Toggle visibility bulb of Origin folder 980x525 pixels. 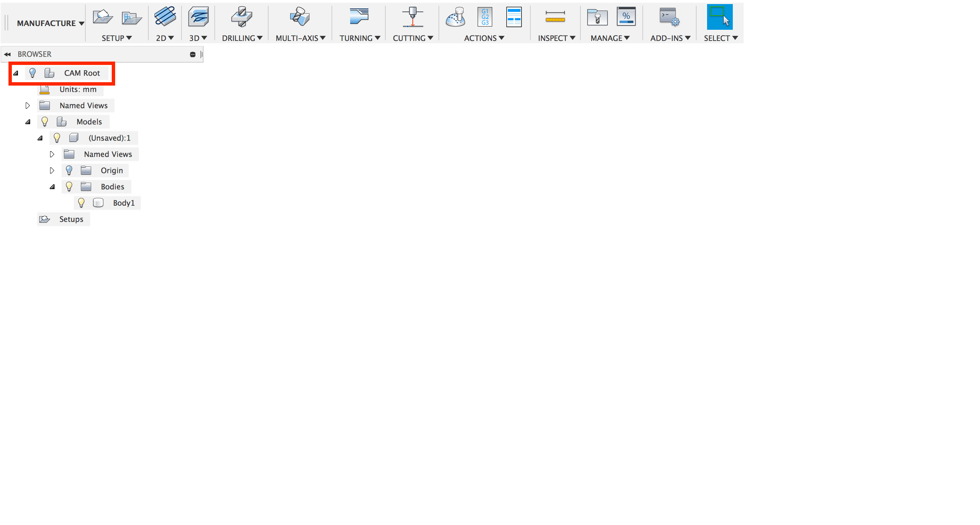[69, 170]
